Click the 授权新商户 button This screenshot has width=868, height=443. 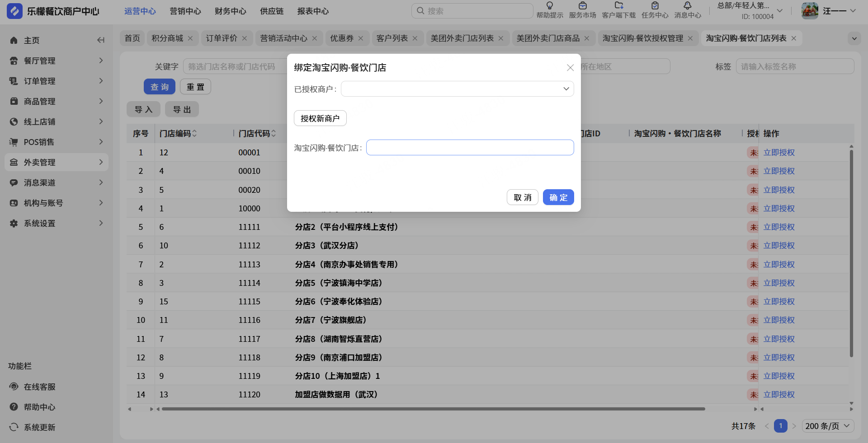tap(320, 118)
